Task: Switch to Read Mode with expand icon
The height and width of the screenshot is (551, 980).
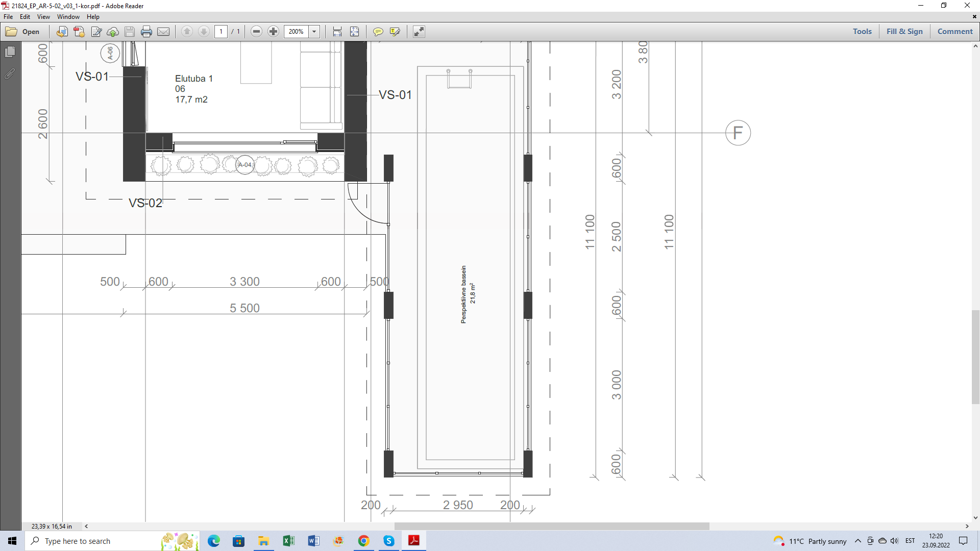Action: [x=419, y=32]
